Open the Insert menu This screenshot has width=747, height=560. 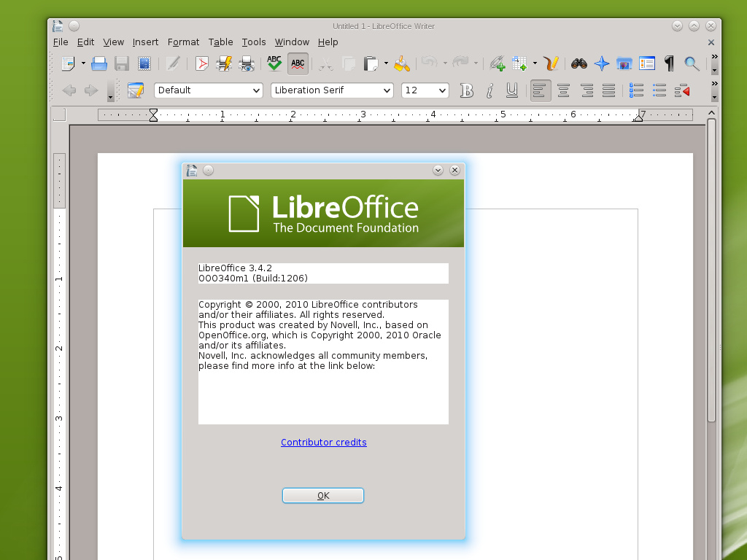pos(145,42)
